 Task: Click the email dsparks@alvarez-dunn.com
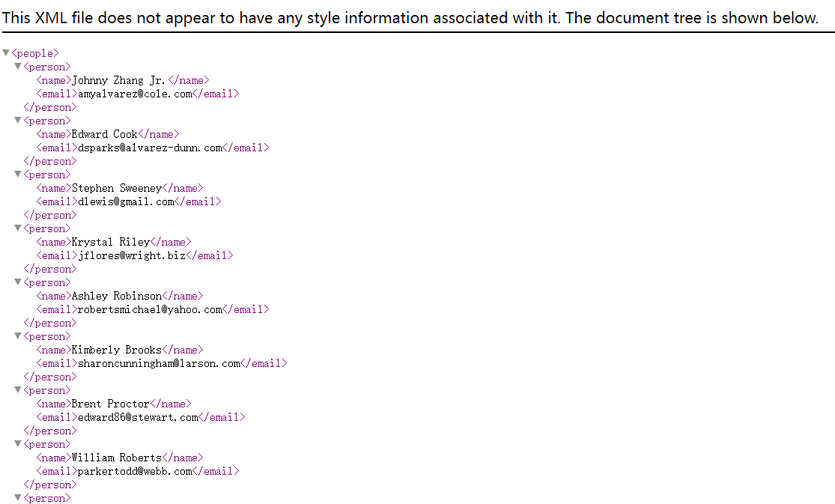pyautogui.click(x=151, y=148)
